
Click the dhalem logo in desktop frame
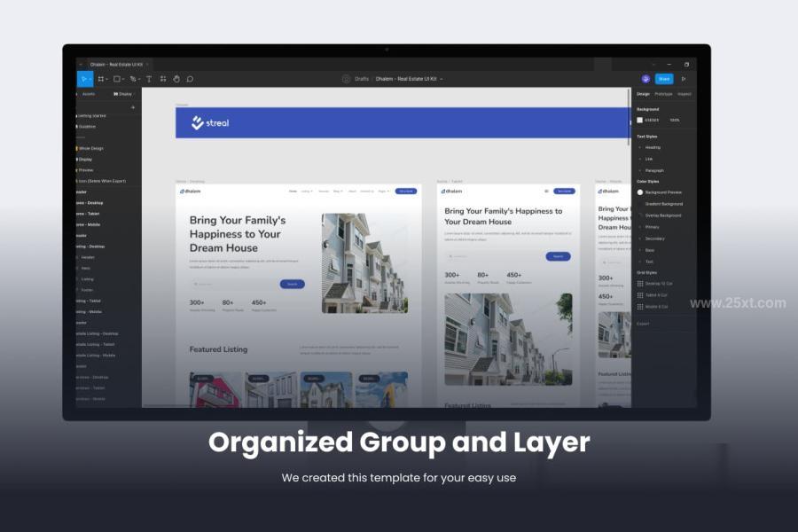[x=191, y=192]
